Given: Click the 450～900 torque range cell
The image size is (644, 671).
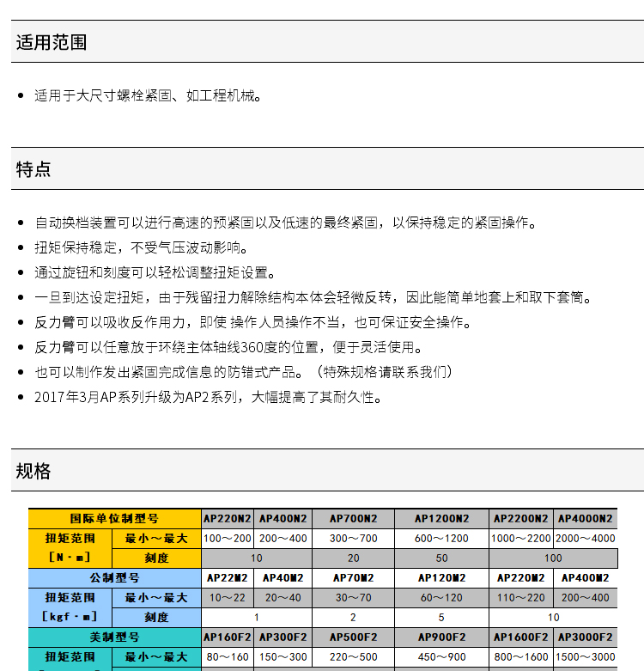Looking at the screenshot, I should click(441, 657).
